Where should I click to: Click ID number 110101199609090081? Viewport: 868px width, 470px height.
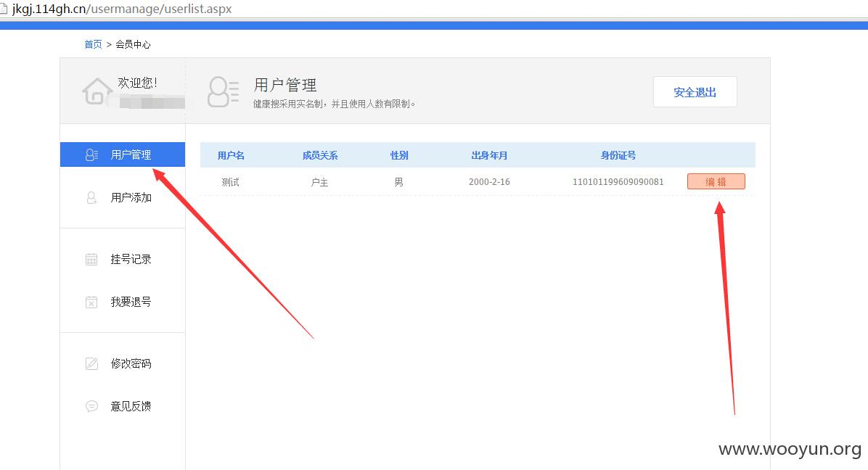coord(618,182)
